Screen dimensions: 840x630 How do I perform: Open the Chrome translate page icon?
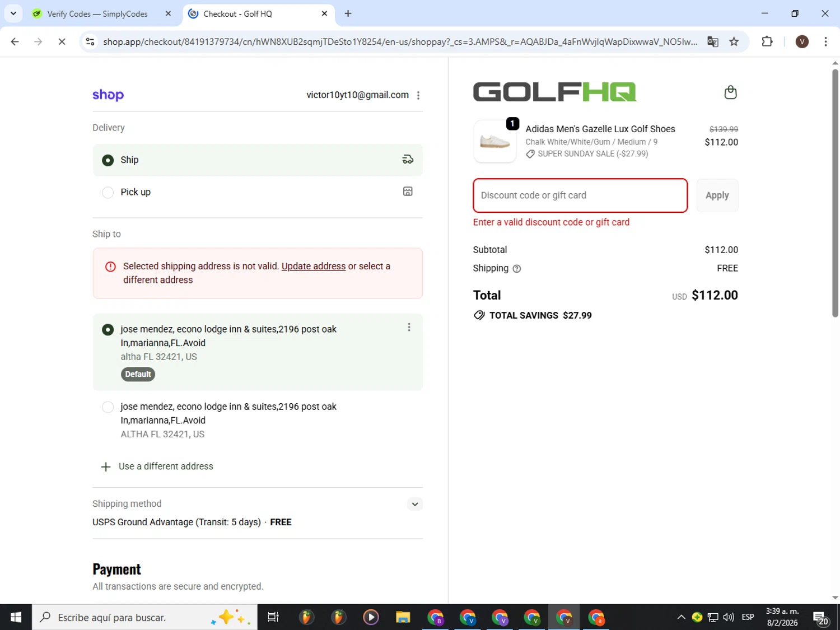712,41
